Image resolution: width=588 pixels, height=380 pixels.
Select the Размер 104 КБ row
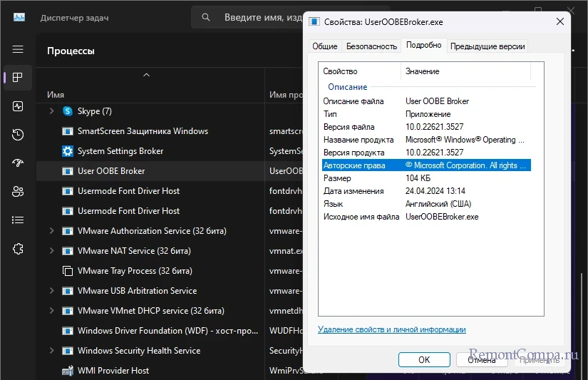pos(426,178)
